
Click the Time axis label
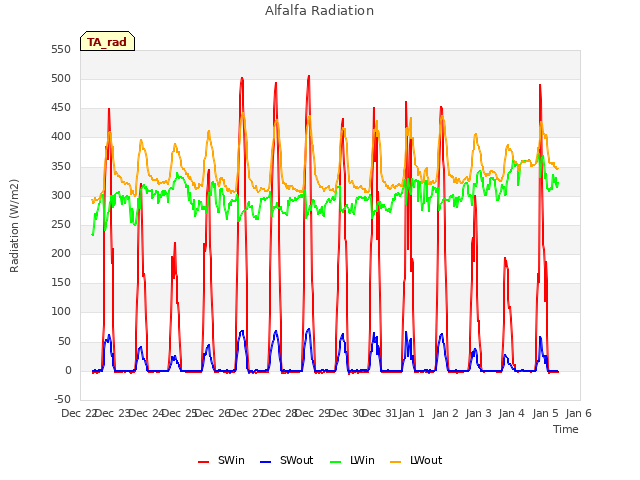pos(566,429)
